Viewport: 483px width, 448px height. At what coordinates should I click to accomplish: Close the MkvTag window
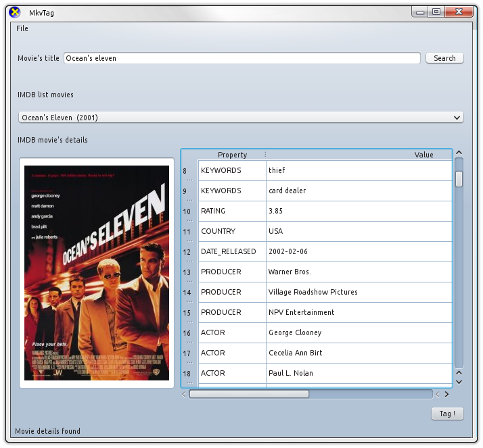click(459, 12)
